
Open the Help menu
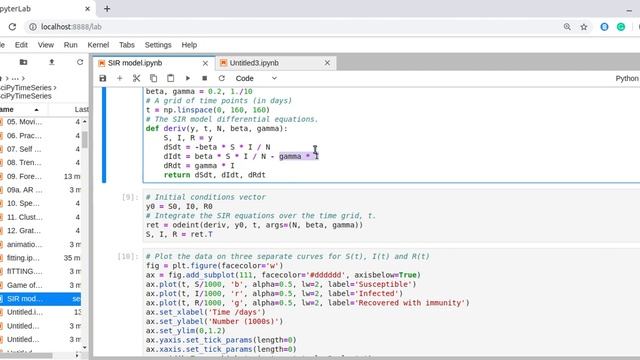point(189,45)
